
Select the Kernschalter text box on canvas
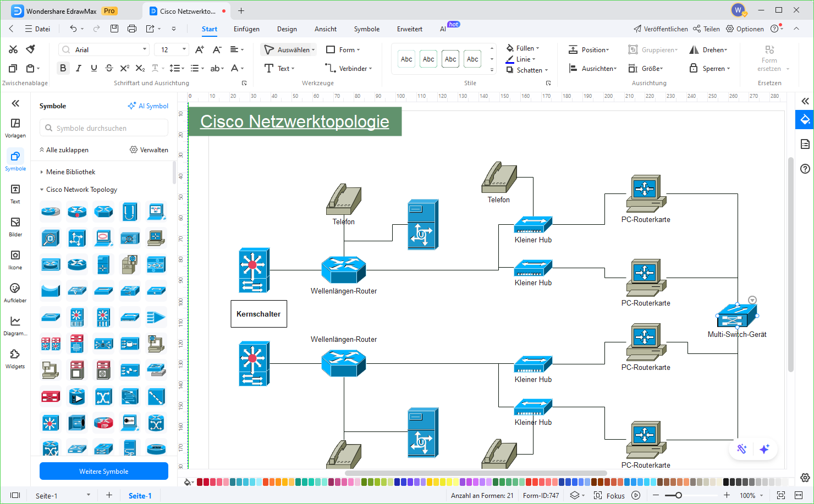click(258, 314)
